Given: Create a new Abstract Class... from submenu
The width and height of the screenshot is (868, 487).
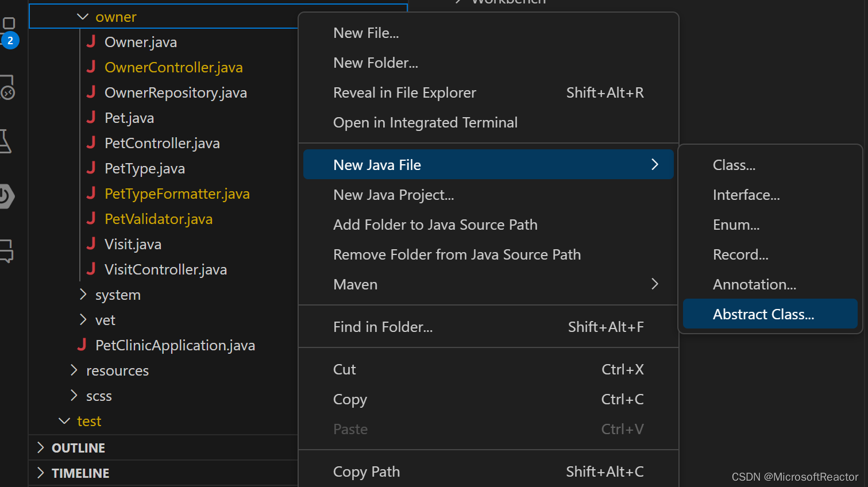Looking at the screenshot, I should pyautogui.click(x=770, y=314).
